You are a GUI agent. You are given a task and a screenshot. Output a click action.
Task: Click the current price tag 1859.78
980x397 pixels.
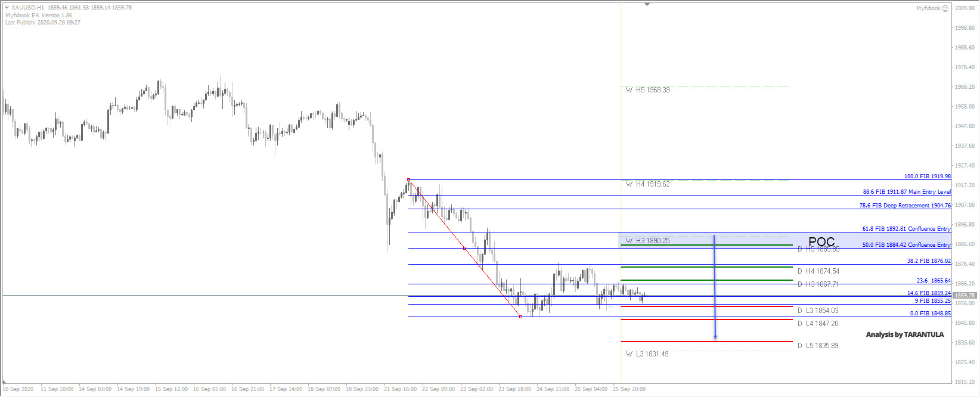pos(965,296)
